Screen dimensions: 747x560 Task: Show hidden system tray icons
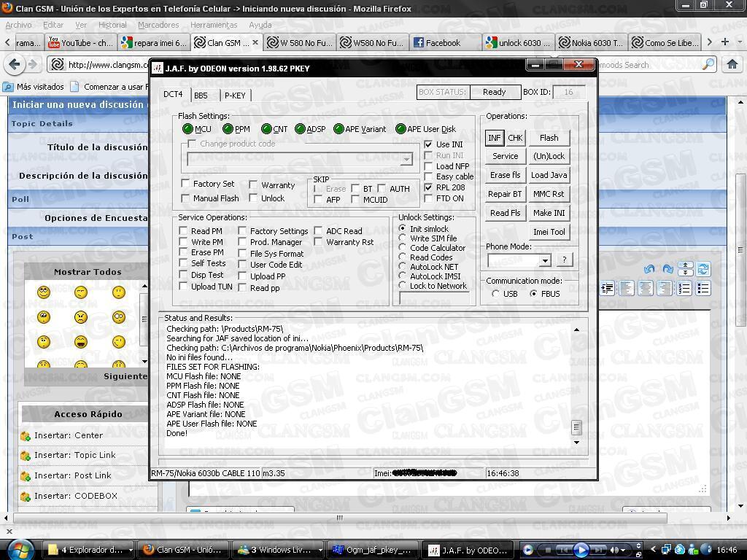point(653,550)
